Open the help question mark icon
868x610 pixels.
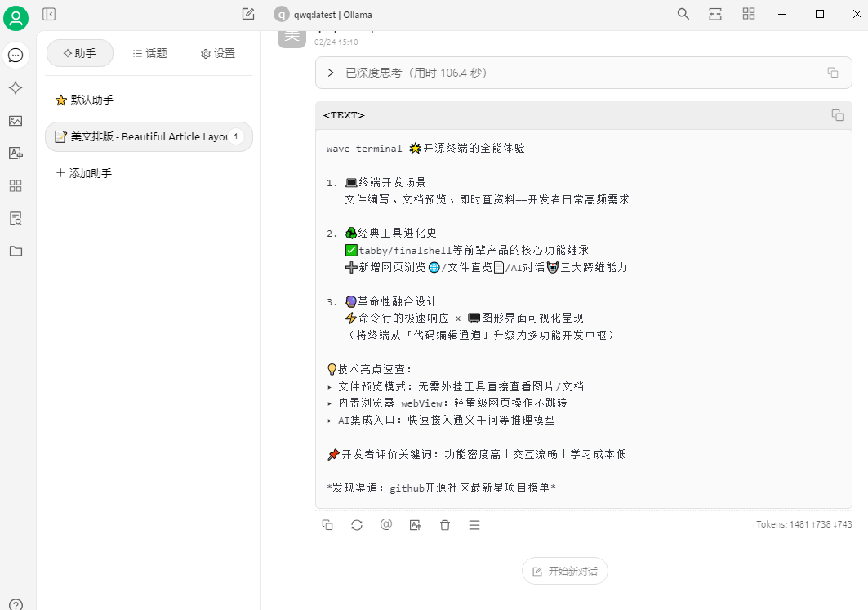click(x=16, y=605)
